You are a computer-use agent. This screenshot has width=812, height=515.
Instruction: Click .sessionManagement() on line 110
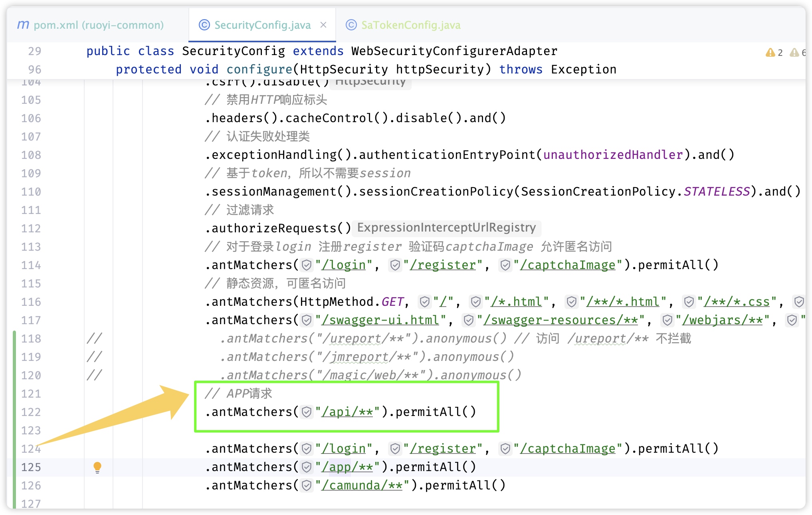tap(278, 192)
